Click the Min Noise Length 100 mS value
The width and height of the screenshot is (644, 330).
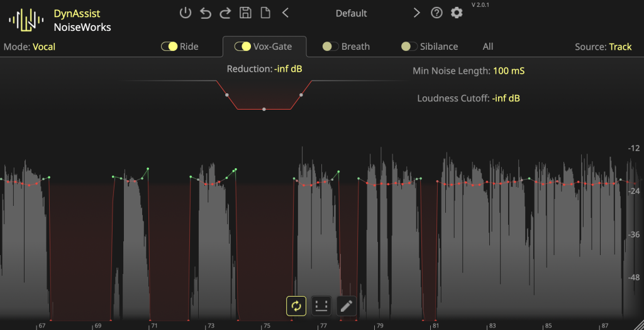pos(508,71)
